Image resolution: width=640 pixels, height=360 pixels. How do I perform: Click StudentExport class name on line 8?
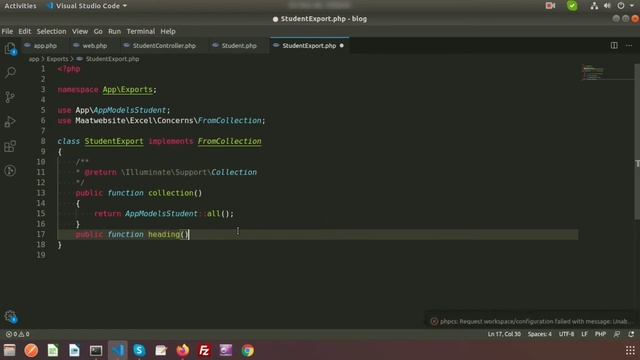[x=114, y=141]
